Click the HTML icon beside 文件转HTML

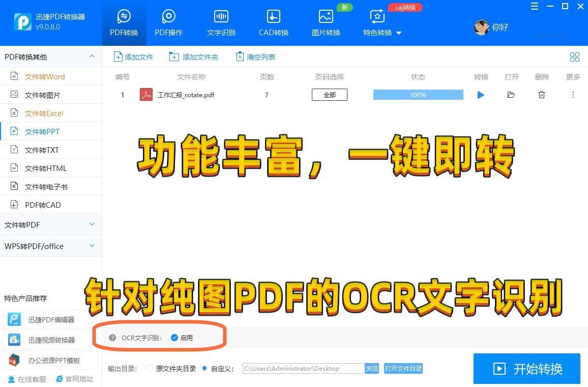(14, 168)
